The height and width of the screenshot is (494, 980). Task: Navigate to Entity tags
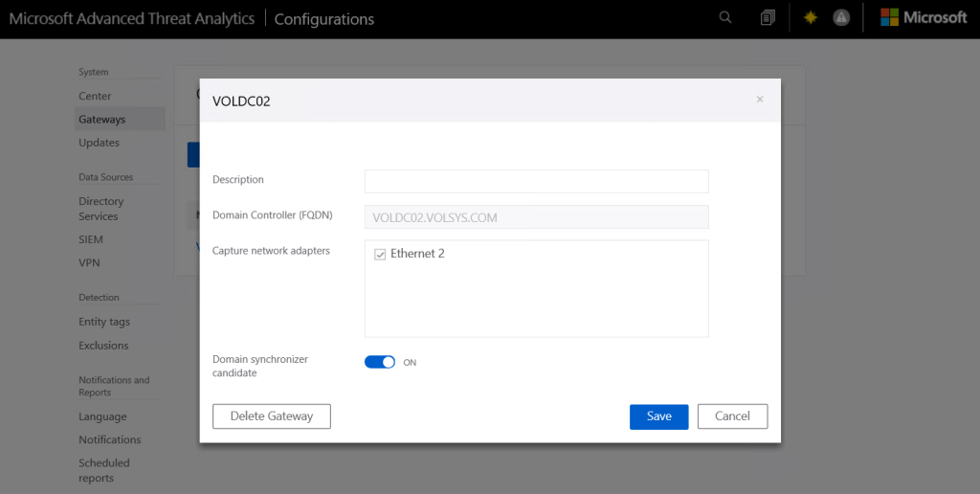[104, 322]
